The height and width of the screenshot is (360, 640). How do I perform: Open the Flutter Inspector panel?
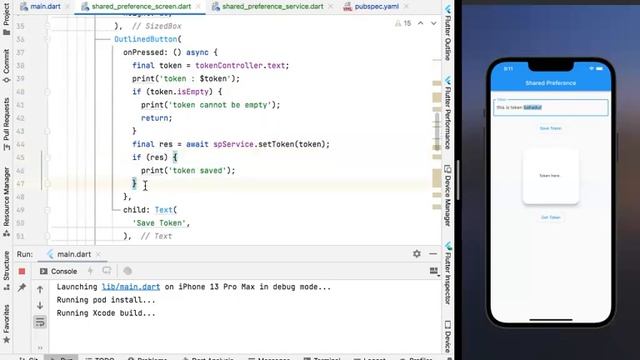[448, 273]
